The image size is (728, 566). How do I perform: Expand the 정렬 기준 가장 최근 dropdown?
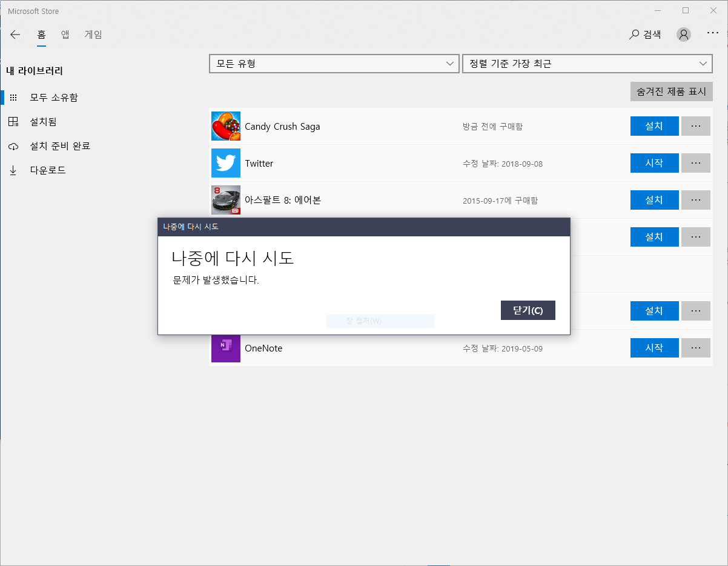587,64
